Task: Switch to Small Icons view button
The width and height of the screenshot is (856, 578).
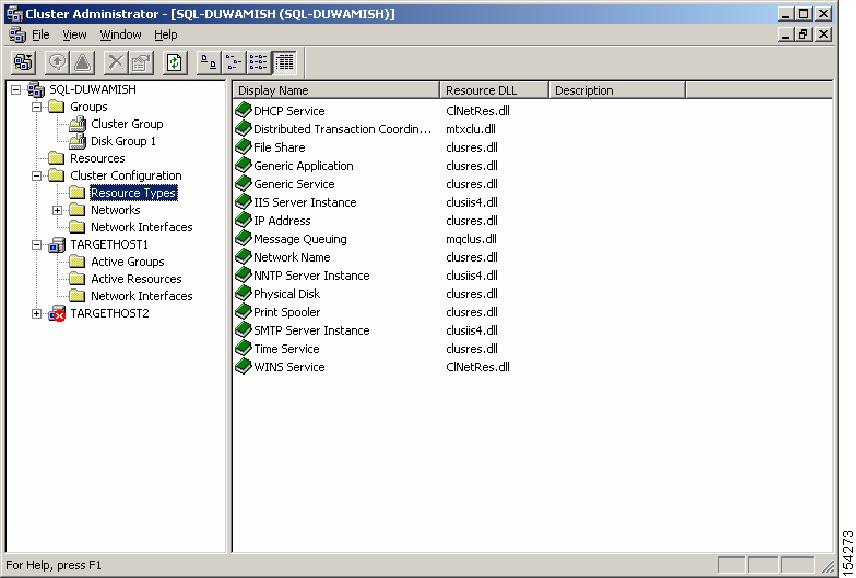Action: (x=234, y=62)
